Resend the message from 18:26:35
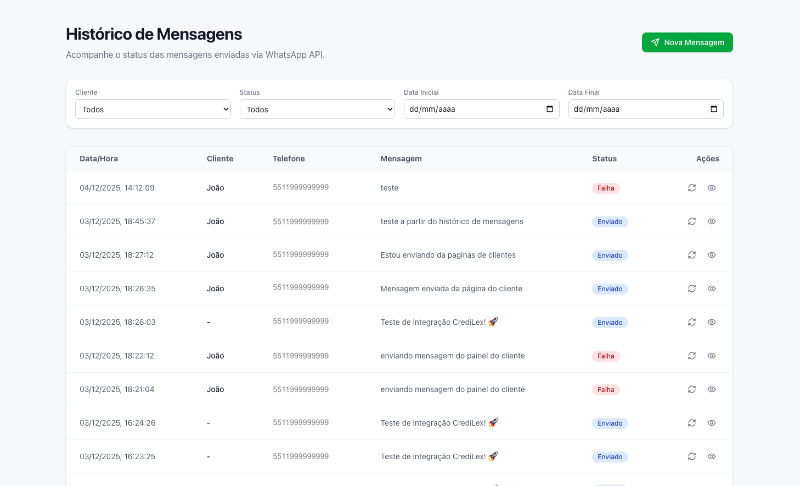 click(x=691, y=288)
